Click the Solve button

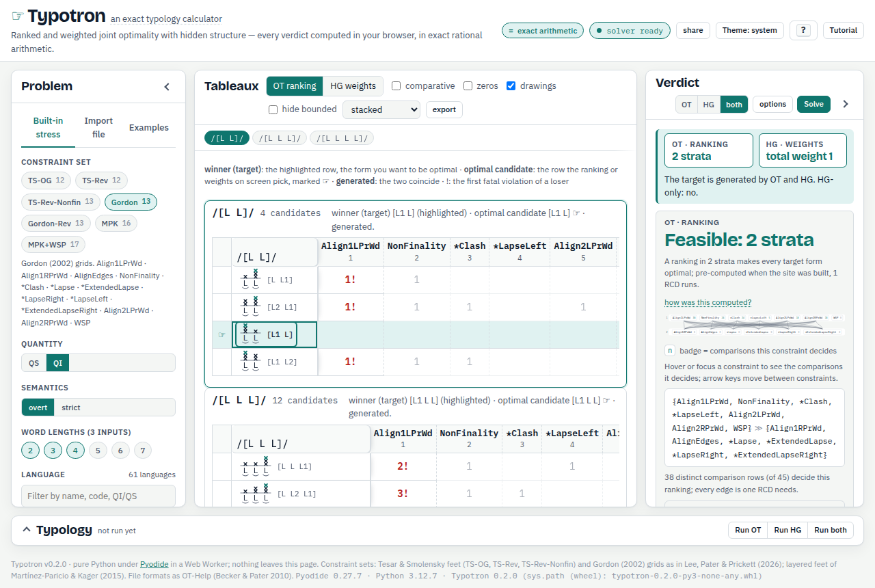tap(813, 104)
